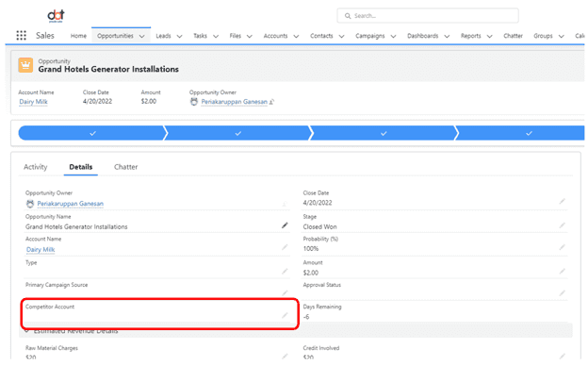Click the third completed stage in path

tap(384, 133)
